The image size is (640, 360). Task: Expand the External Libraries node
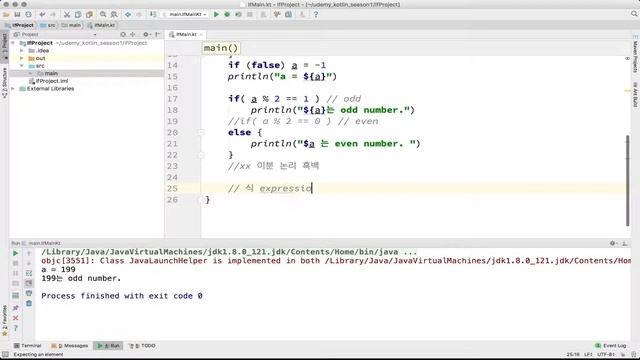[13, 89]
